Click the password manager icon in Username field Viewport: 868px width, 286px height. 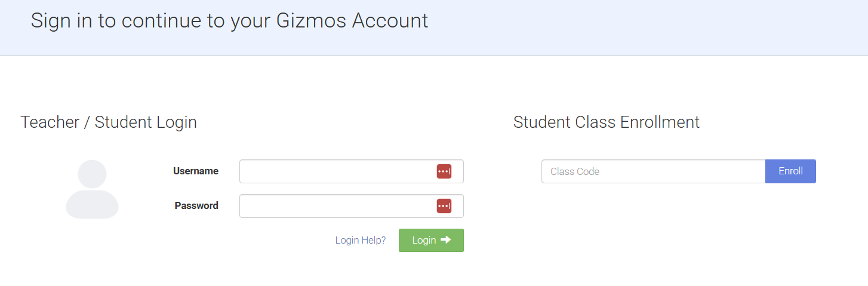444,171
